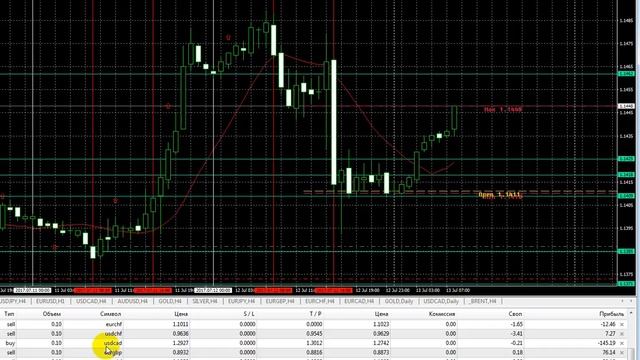The width and height of the screenshot is (640, 360).
Task: Sort orders by the Тип column header
Action: coord(9,314)
